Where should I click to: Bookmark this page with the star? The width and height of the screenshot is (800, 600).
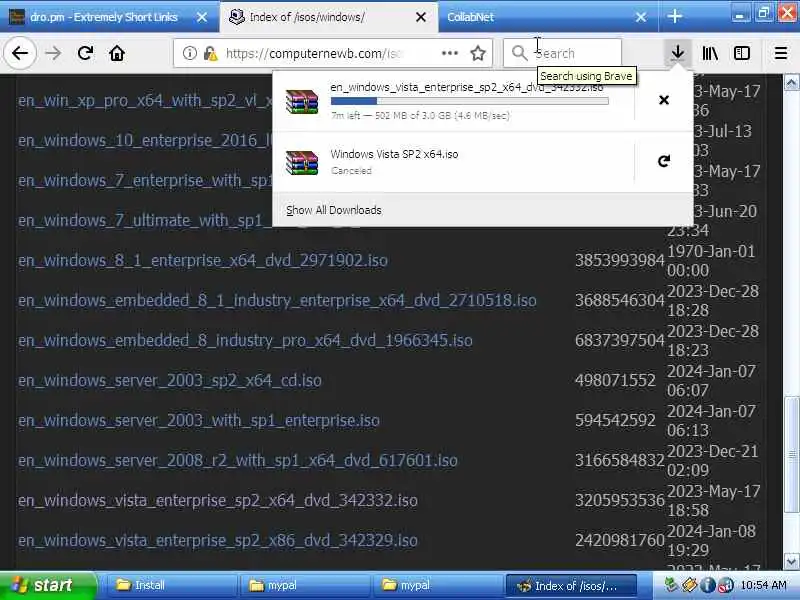[x=478, y=53]
